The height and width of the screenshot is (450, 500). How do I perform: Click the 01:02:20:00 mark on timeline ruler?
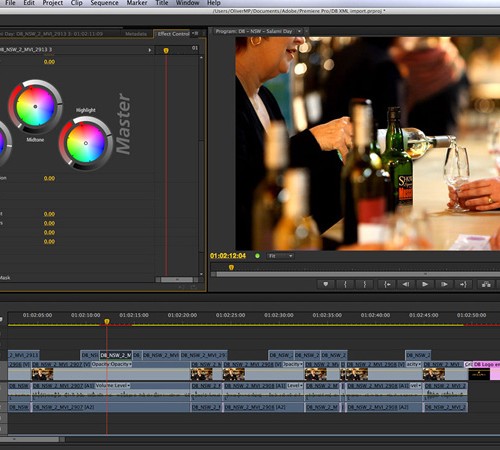182,315
